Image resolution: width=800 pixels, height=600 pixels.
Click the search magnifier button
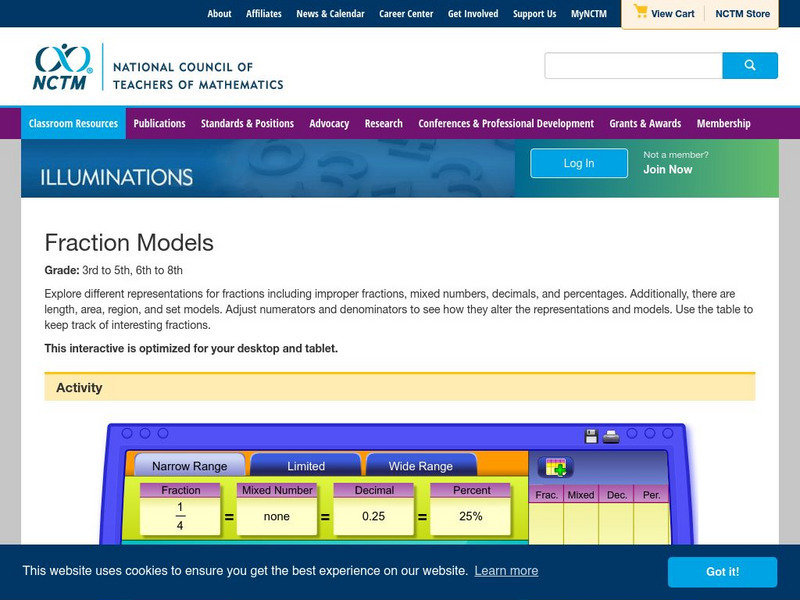749,65
